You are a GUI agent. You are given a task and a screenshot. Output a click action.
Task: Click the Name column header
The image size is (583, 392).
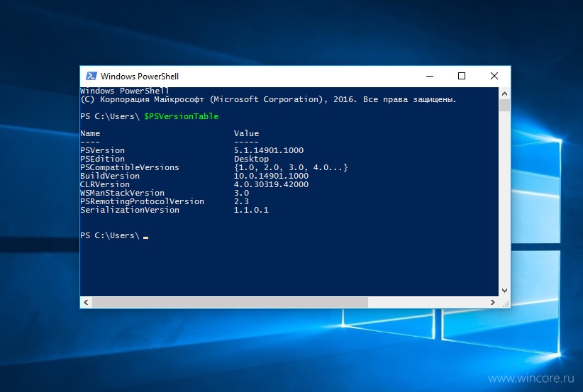[90, 133]
